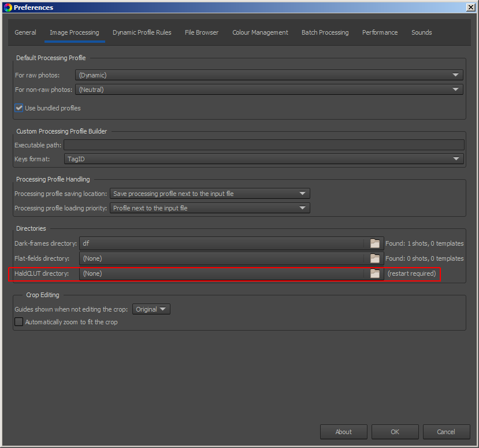
Task: Switch to the Colour Management tab
Action: click(260, 32)
